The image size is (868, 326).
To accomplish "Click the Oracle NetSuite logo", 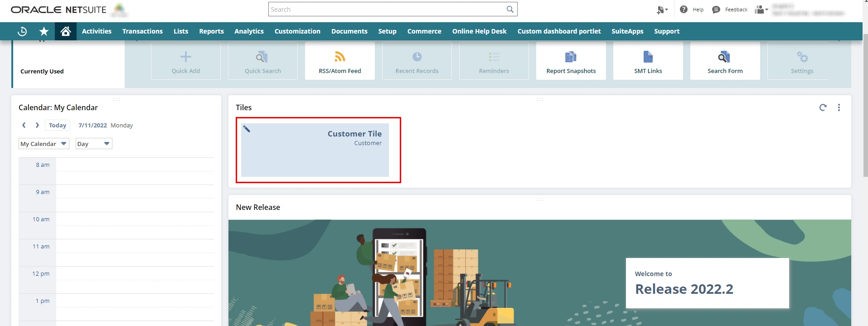I will (58, 10).
